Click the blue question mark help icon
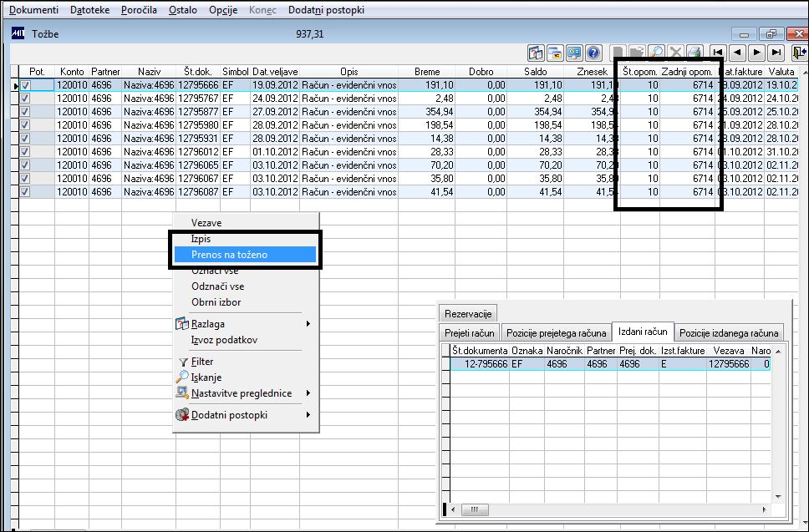The height and width of the screenshot is (532, 809). click(593, 53)
